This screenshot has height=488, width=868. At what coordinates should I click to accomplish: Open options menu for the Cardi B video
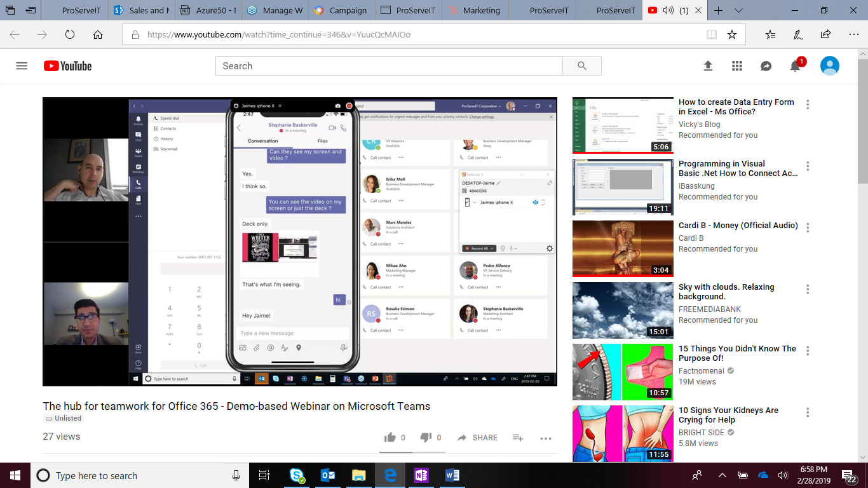tap(807, 227)
